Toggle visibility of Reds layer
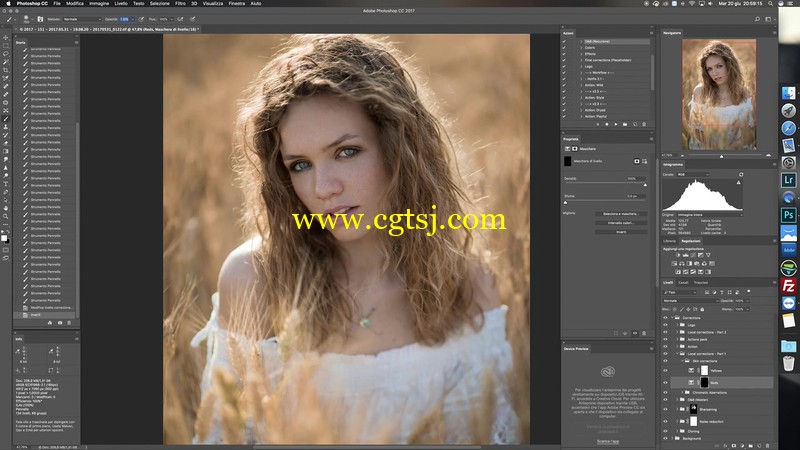Viewport: 800px width, 450px height. point(665,382)
